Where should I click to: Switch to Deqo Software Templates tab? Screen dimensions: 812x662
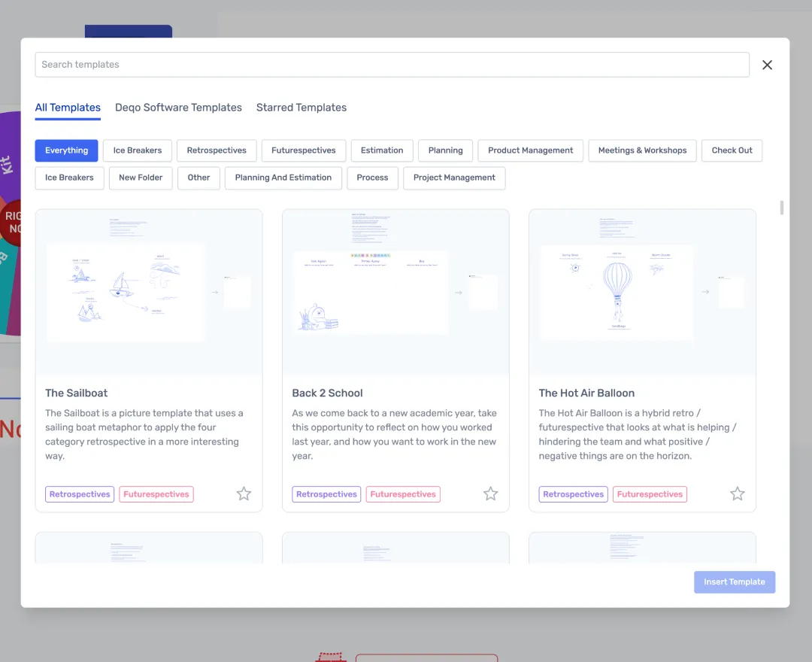(178, 108)
